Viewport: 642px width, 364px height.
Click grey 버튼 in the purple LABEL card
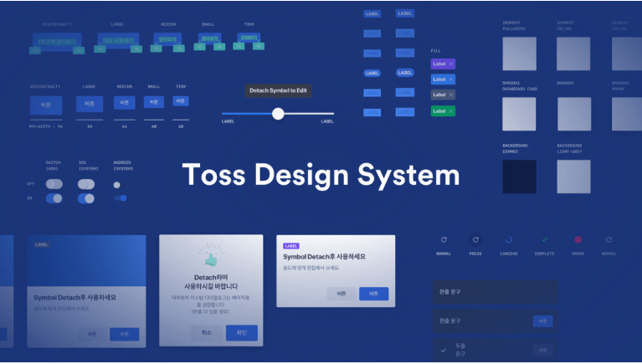pos(342,294)
